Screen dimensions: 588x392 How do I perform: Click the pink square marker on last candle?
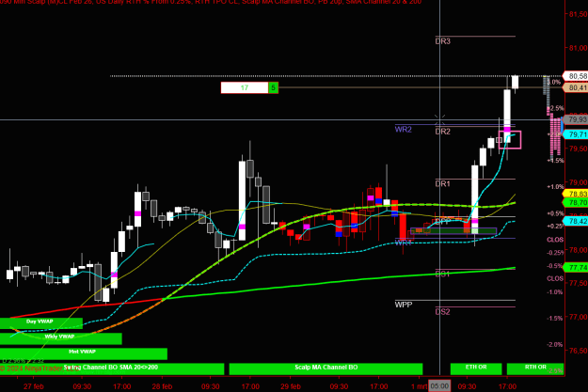[510, 140]
